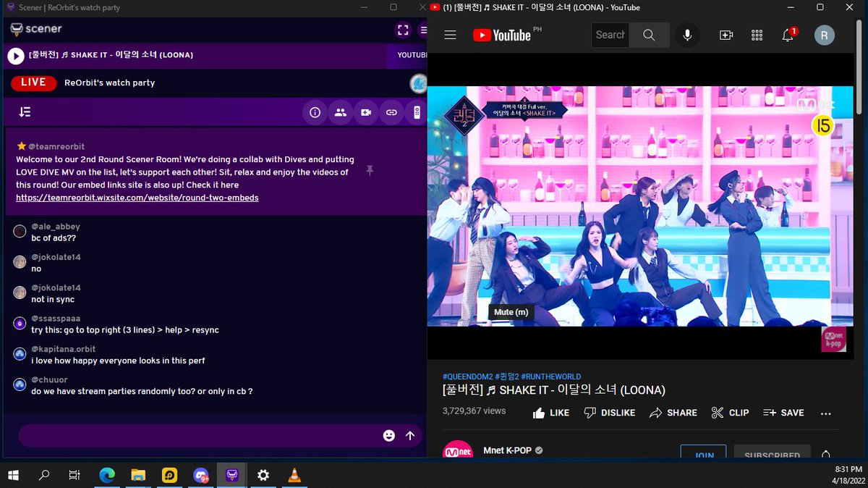This screenshot has height=488, width=868.
Task: Open the YouTube account avatar R
Action: [x=824, y=35]
